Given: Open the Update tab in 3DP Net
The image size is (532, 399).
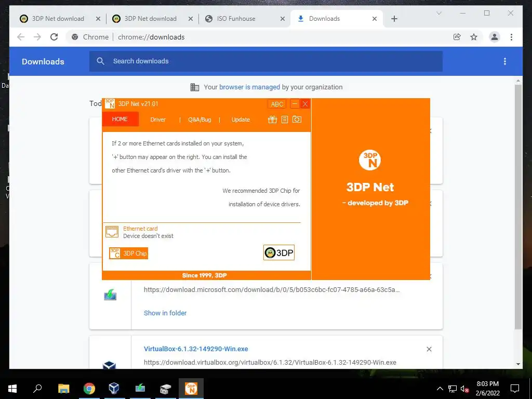Looking at the screenshot, I should pyautogui.click(x=241, y=119).
